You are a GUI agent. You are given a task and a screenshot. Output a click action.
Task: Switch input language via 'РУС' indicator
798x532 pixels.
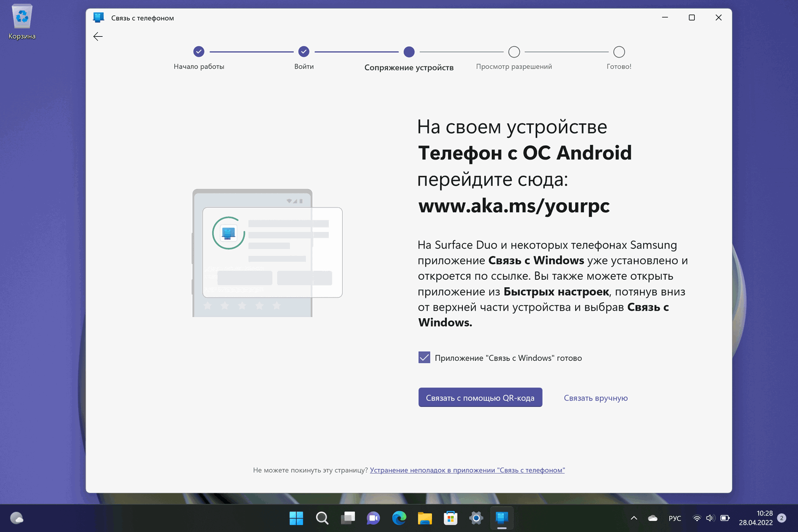pyautogui.click(x=675, y=518)
